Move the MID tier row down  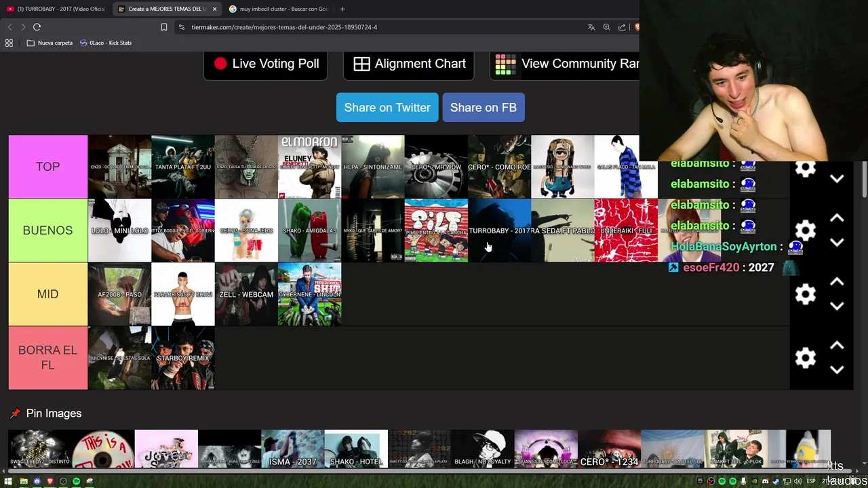pyautogui.click(x=837, y=306)
